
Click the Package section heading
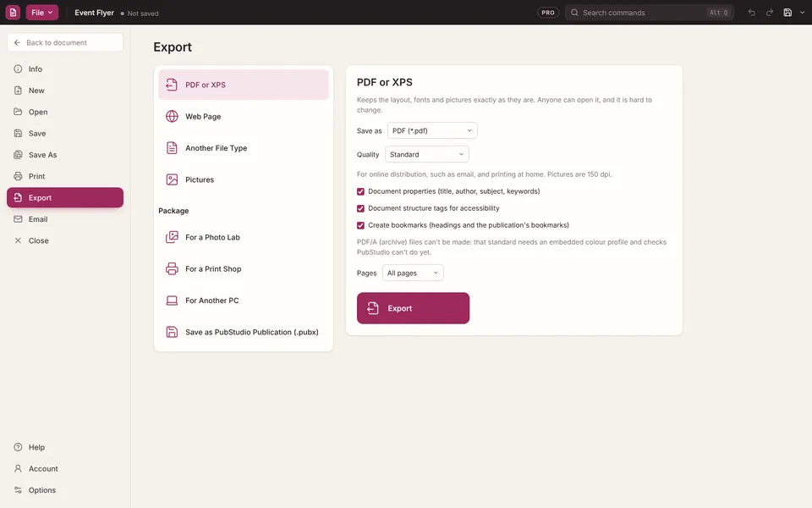pyautogui.click(x=173, y=211)
